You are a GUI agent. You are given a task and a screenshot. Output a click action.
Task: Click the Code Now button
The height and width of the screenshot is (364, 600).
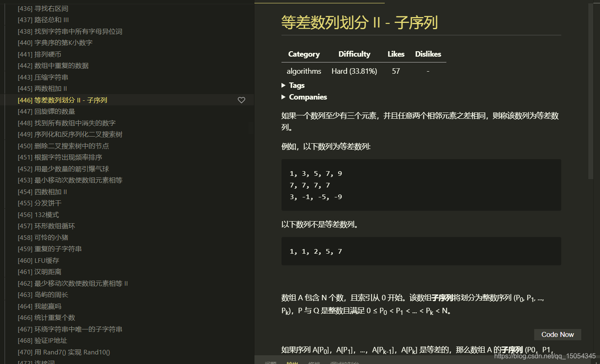(557, 334)
